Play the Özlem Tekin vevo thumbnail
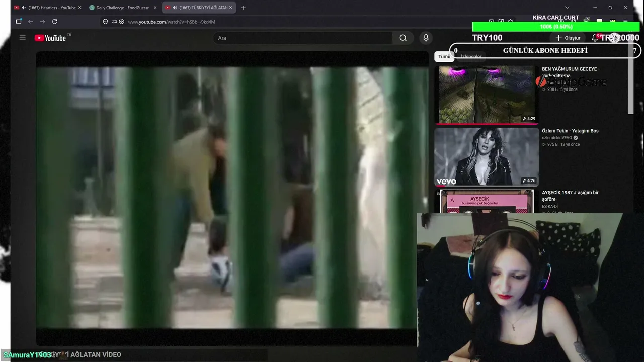The height and width of the screenshot is (362, 644). coord(487,156)
